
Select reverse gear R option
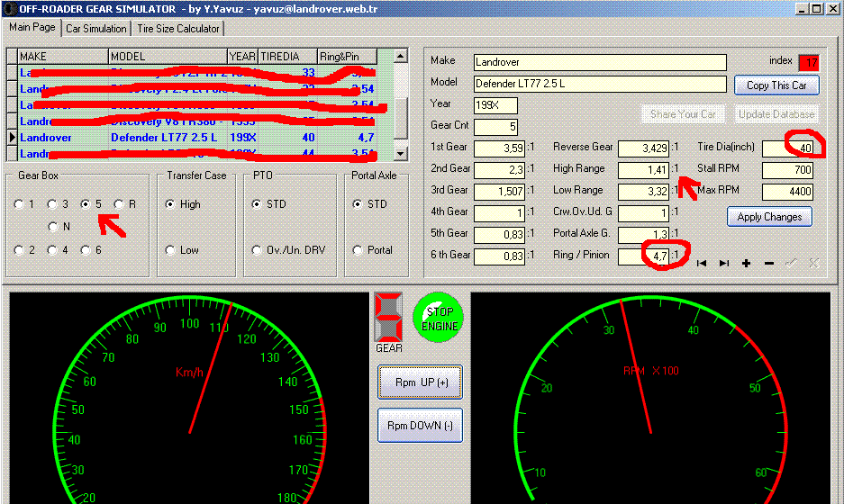pyautogui.click(x=118, y=204)
